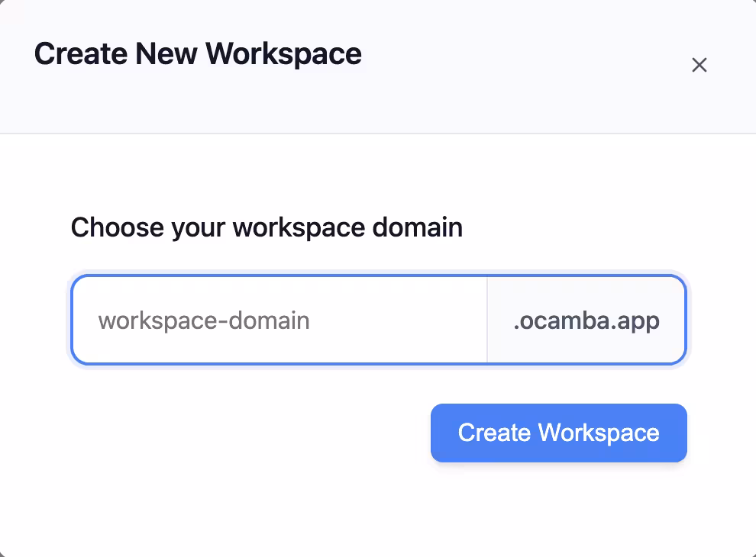This screenshot has width=756, height=557.
Task: Select the dismiss icon in the header
Action: [699, 65]
